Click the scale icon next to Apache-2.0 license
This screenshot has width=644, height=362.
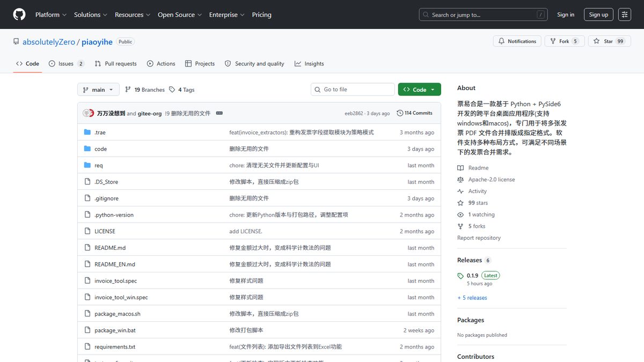coord(460,180)
